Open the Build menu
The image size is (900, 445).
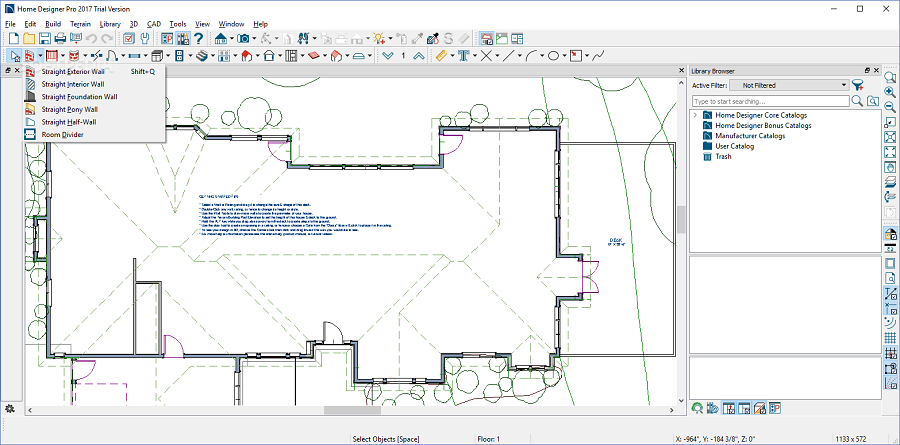(53, 24)
